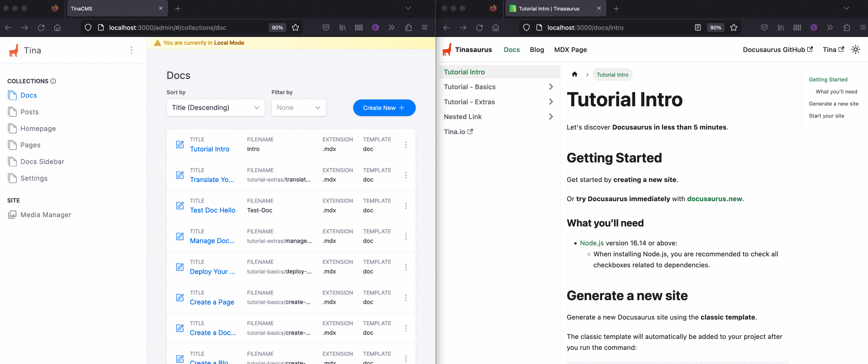The image size is (868, 364).
Task: Open tab list dropdown in TinaCMS window
Action: tap(408, 8)
